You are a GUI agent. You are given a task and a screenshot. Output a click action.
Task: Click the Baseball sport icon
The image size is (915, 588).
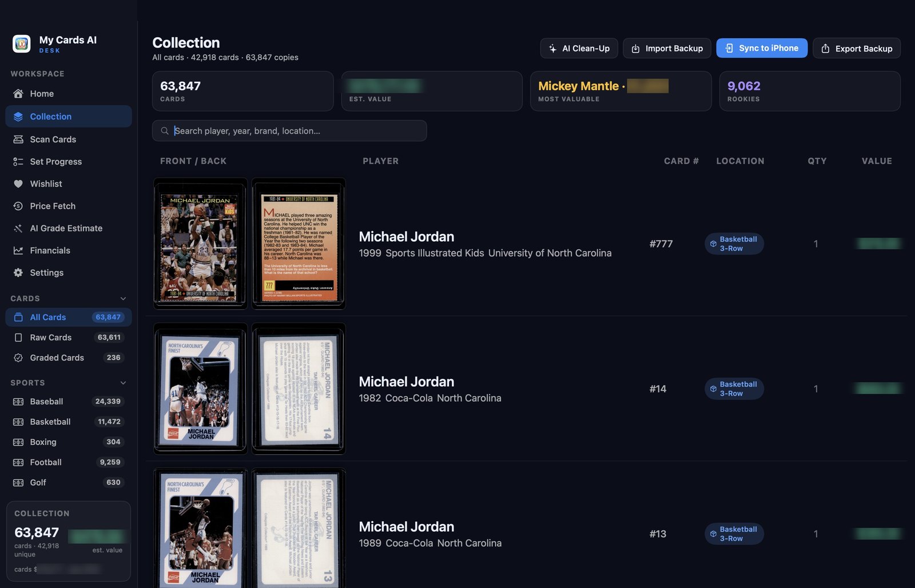pyautogui.click(x=18, y=402)
